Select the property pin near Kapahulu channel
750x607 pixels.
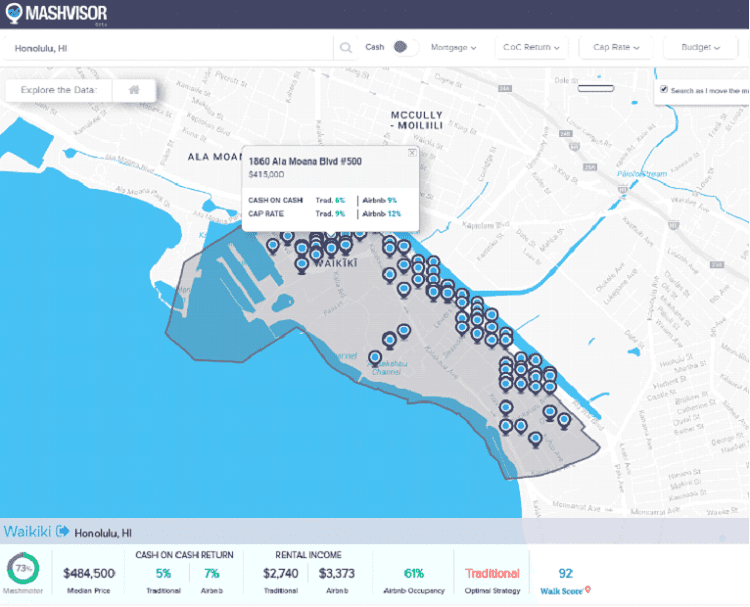click(x=375, y=357)
